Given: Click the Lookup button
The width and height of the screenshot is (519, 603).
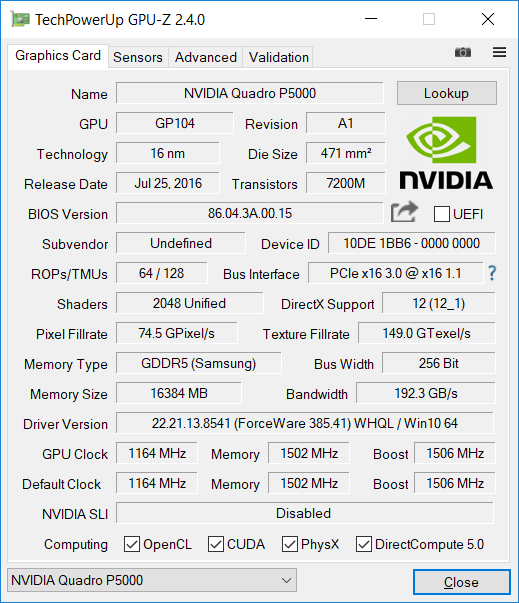Looking at the screenshot, I should coord(447,93).
